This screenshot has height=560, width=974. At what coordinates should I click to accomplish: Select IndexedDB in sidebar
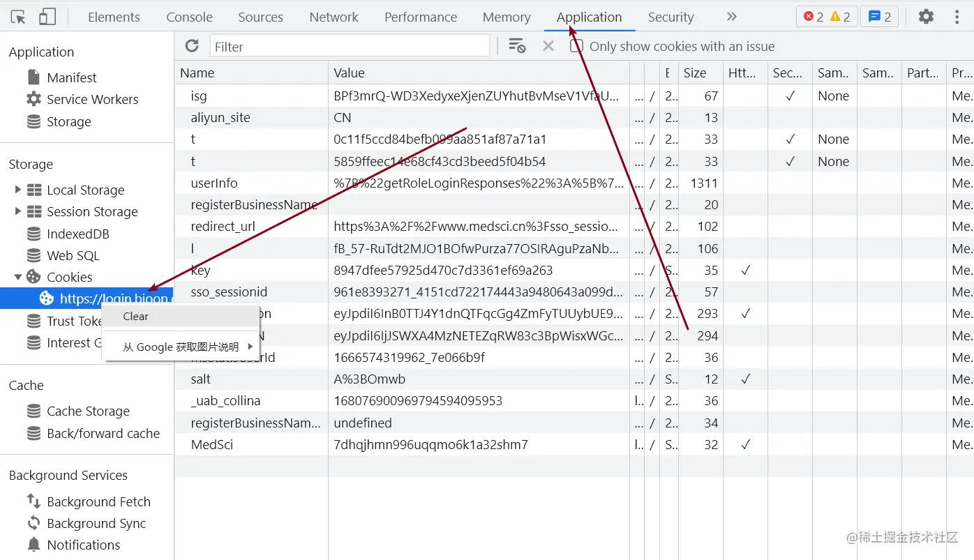pos(77,234)
